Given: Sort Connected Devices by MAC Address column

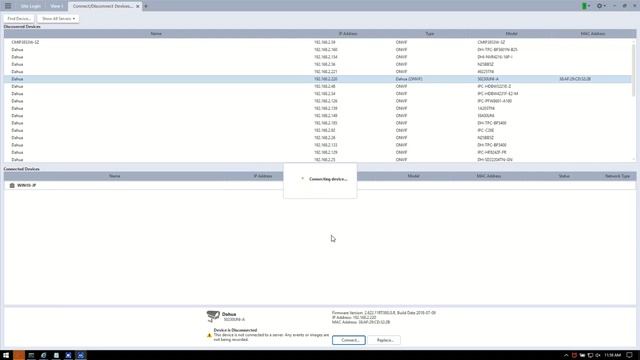Looking at the screenshot, I should coord(489,176).
